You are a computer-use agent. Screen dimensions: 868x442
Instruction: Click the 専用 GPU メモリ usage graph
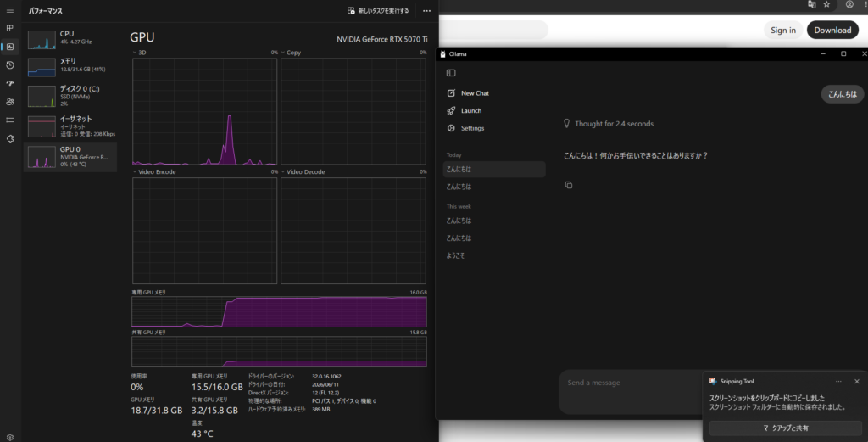pyautogui.click(x=279, y=312)
